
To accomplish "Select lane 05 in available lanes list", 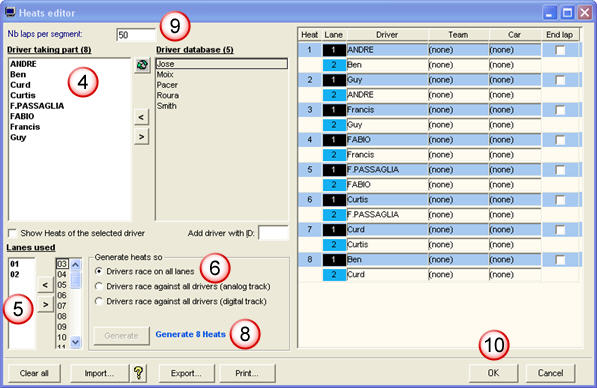I will [x=62, y=285].
